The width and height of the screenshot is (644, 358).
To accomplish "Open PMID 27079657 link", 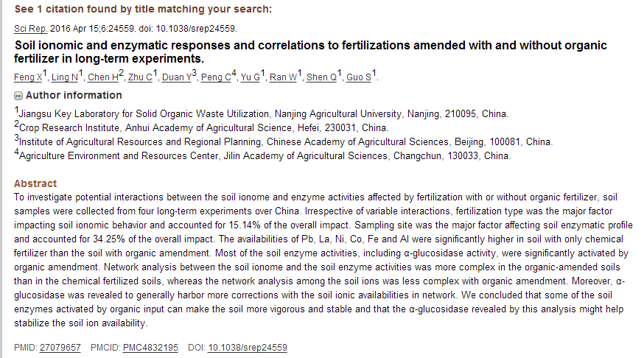I will [60, 348].
